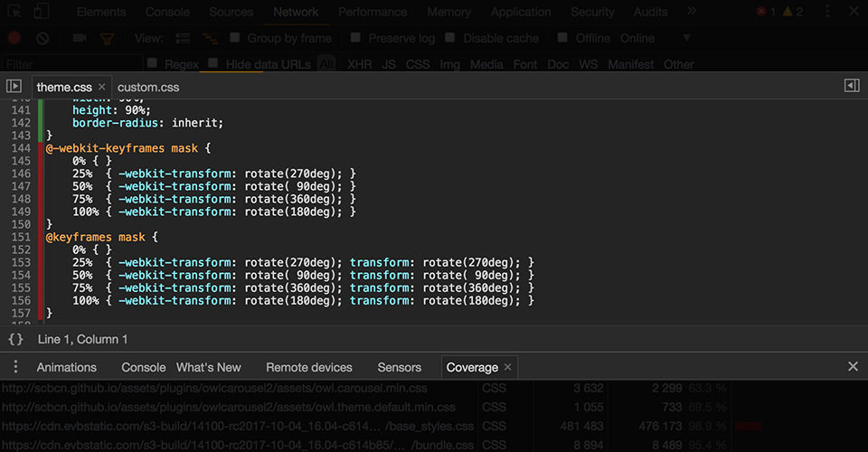Enable the Disable cache checkbox
The image size is (868, 452).
tap(450, 37)
